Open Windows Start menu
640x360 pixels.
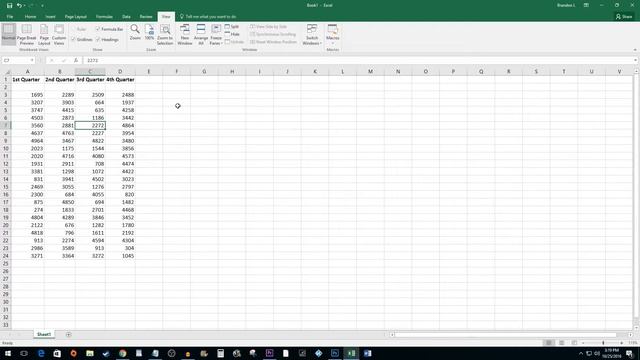[x=8, y=353]
